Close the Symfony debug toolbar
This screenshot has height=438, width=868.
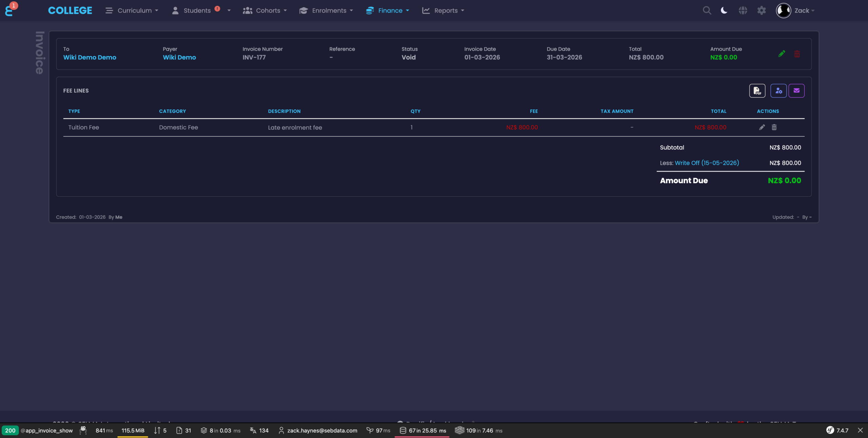tap(860, 430)
